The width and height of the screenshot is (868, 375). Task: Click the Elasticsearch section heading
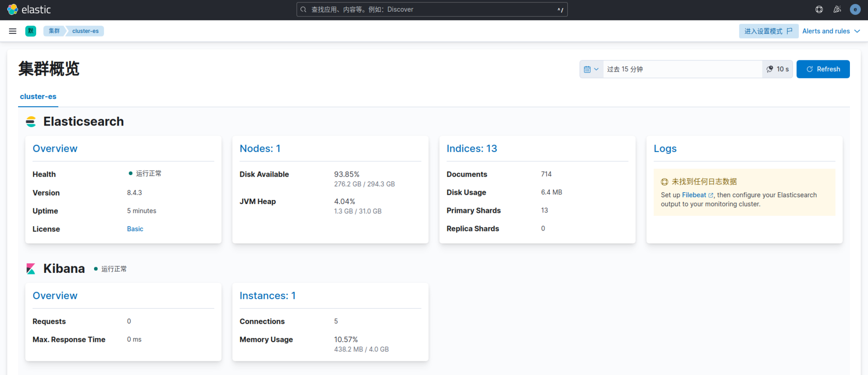click(x=84, y=122)
